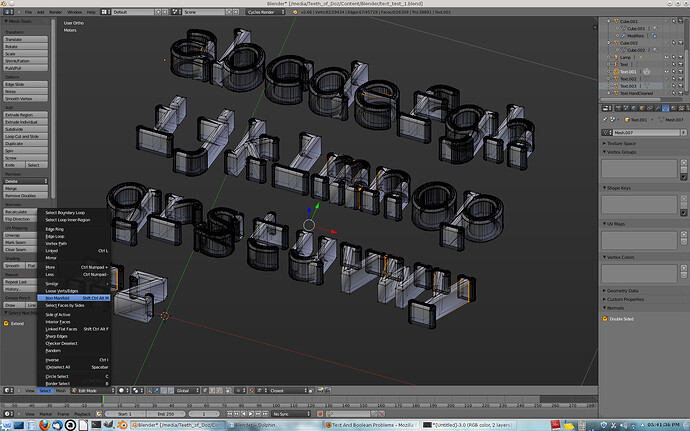This screenshot has height=431, width=690.
Task: Open the Mesh menu in 3D view header
Action: [61, 390]
